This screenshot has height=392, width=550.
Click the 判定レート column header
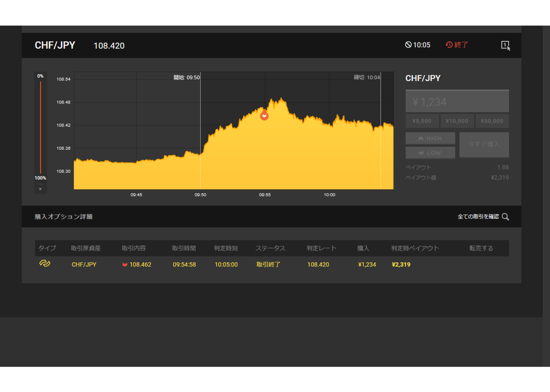click(x=322, y=248)
